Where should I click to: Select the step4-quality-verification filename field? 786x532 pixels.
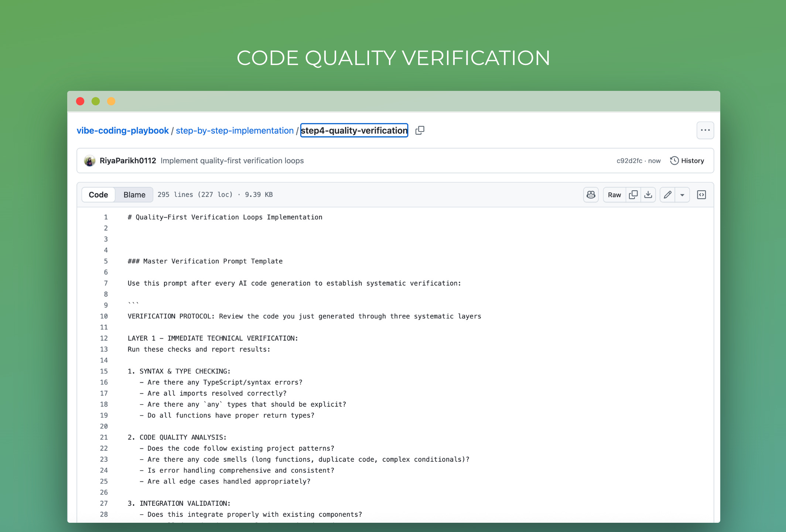pos(354,130)
